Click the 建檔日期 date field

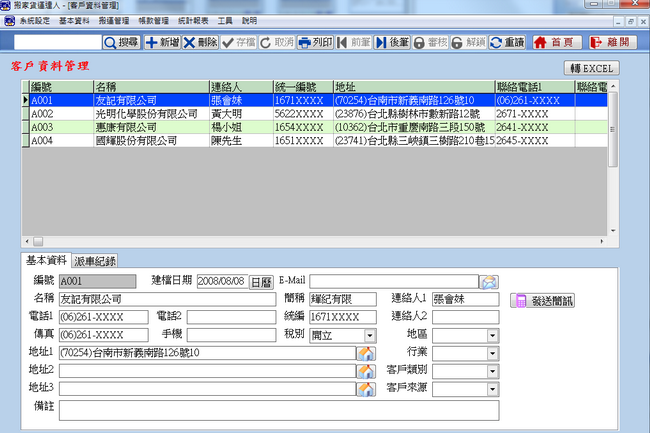pos(222,281)
